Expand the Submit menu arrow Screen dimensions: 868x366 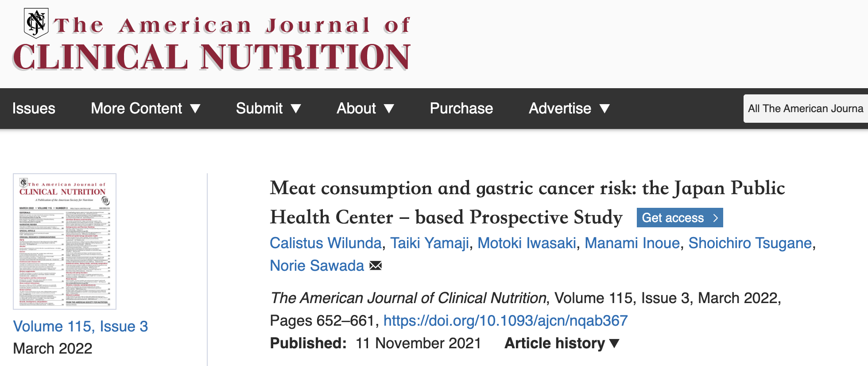click(296, 109)
